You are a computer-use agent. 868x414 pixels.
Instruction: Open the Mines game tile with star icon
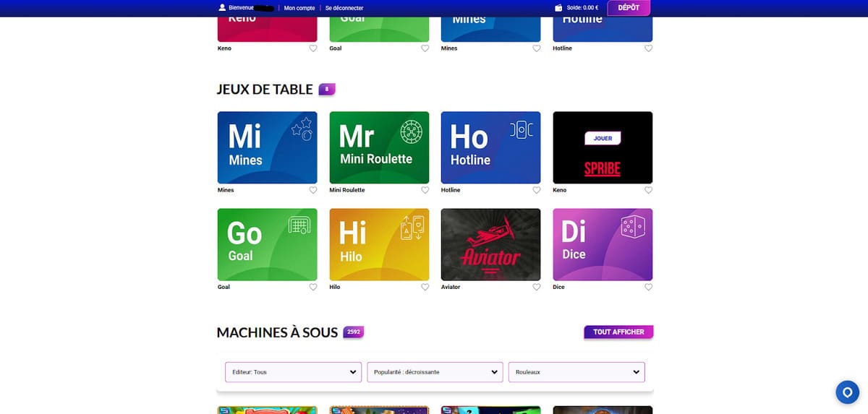pyautogui.click(x=267, y=147)
